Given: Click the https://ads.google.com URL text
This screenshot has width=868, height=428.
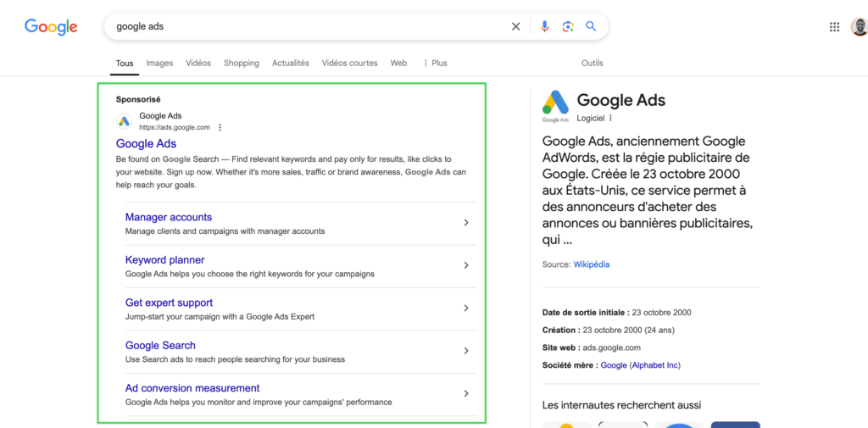Looking at the screenshot, I should click(175, 127).
